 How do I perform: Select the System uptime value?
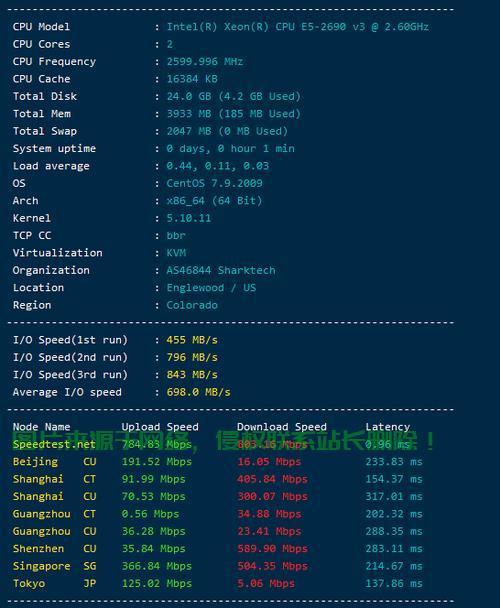tap(230, 149)
